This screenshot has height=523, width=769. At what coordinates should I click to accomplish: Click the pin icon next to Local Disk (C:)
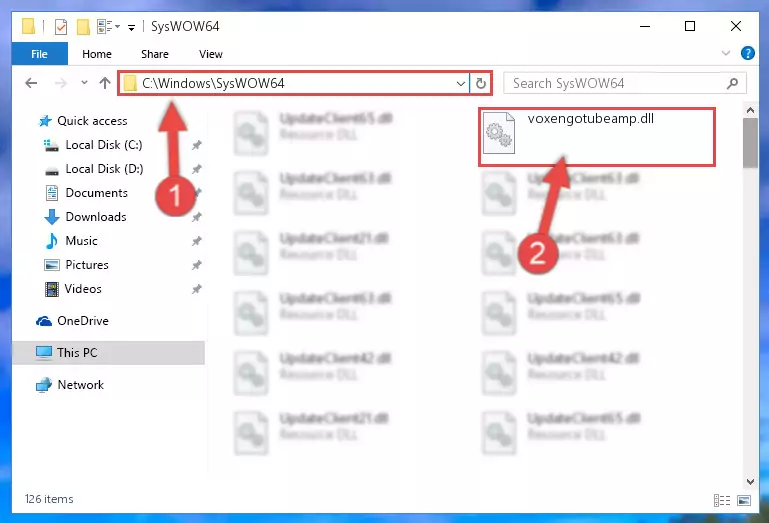pos(197,145)
